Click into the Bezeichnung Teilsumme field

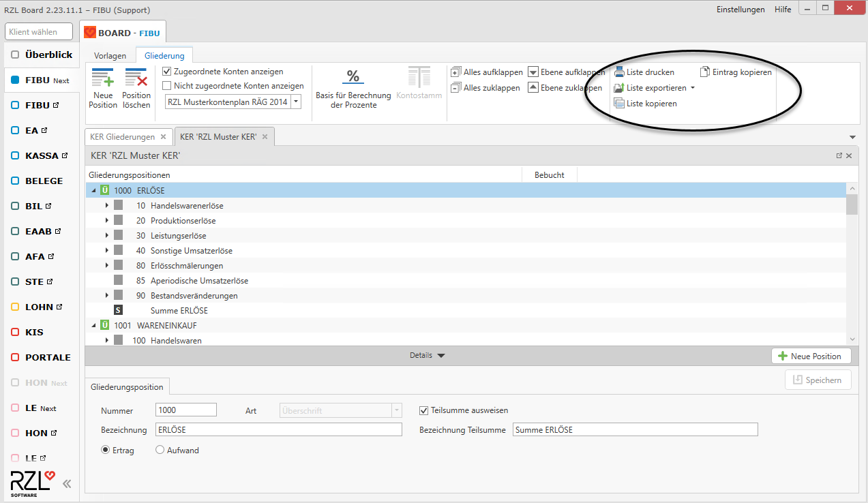(x=634, y=429)
